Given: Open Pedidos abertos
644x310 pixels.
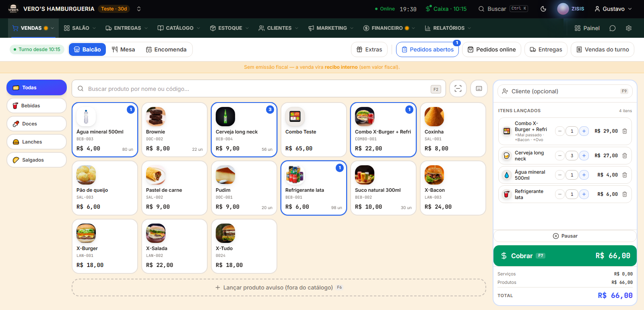Looking at the screenshot, I should (x=427, y=49).
